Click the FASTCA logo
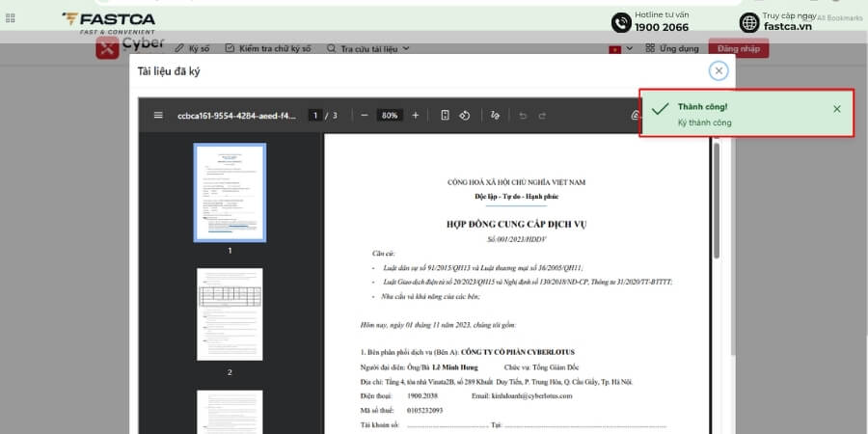Viewport: 868px width, 434px height. click(108, 22)
